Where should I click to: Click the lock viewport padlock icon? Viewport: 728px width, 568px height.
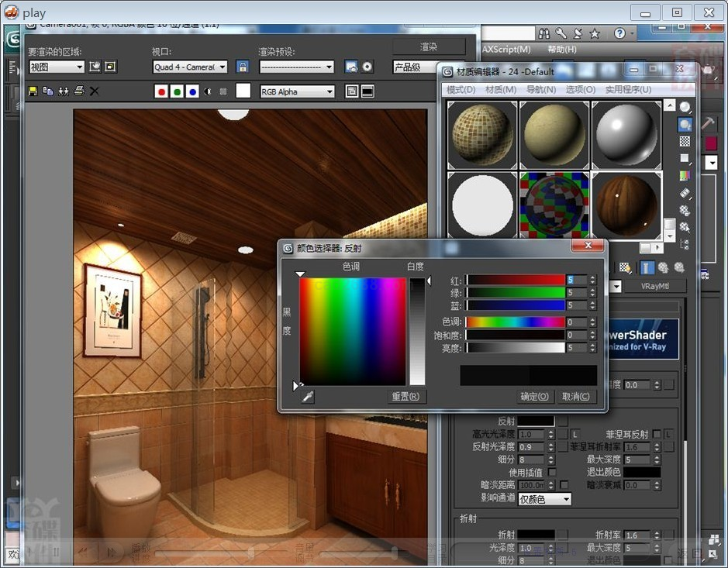pyautogui.click(x=243, y=67)
